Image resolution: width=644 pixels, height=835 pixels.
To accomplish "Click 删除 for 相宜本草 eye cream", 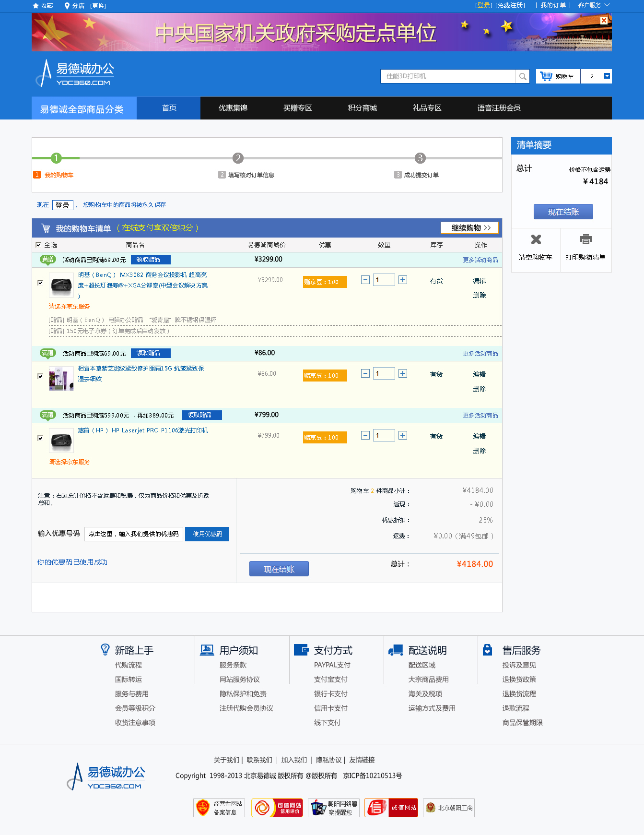I will [480, 389].
